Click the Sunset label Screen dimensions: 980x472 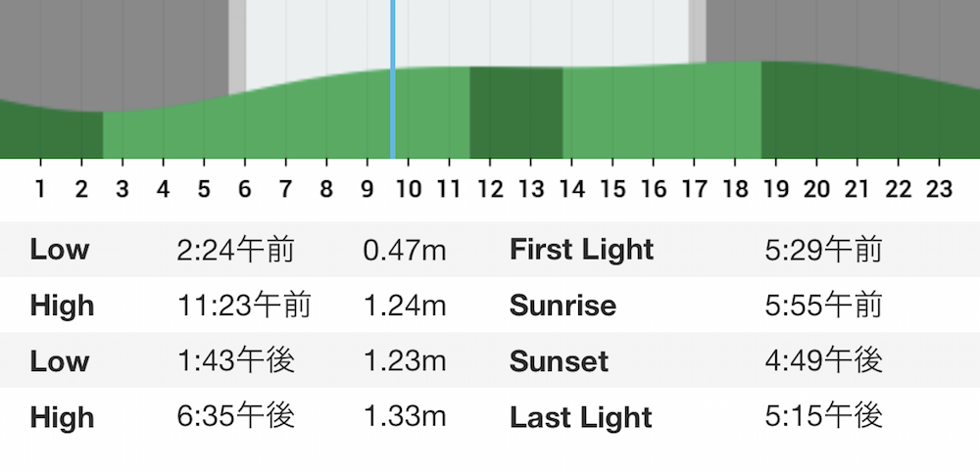[x=559, y=361]
